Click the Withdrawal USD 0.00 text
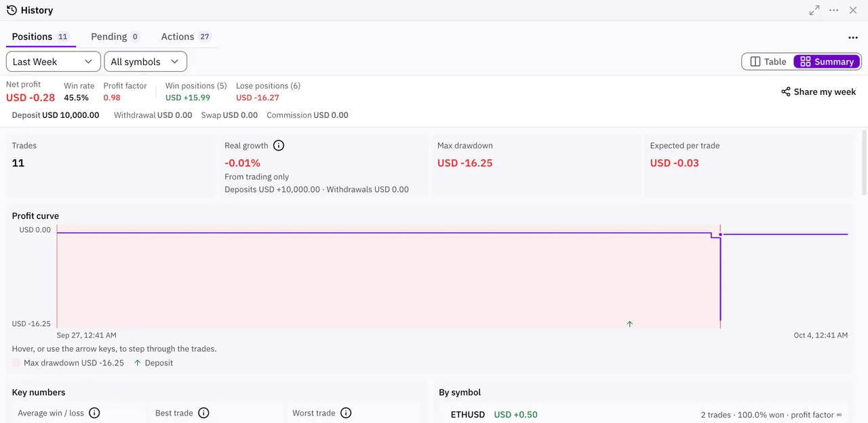This screenshot has width=868, height=423. pyautogui.click(x=153, y=115)
